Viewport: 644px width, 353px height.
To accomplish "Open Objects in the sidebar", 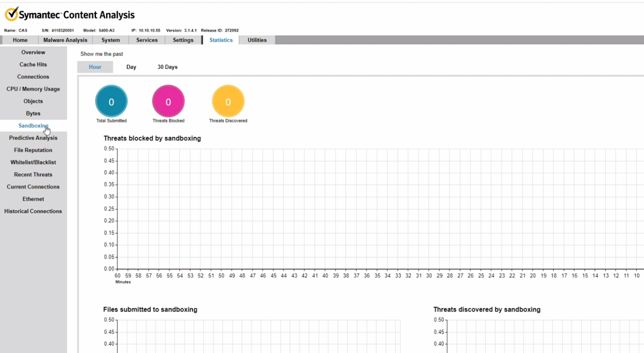I will [x=33, y=101].
